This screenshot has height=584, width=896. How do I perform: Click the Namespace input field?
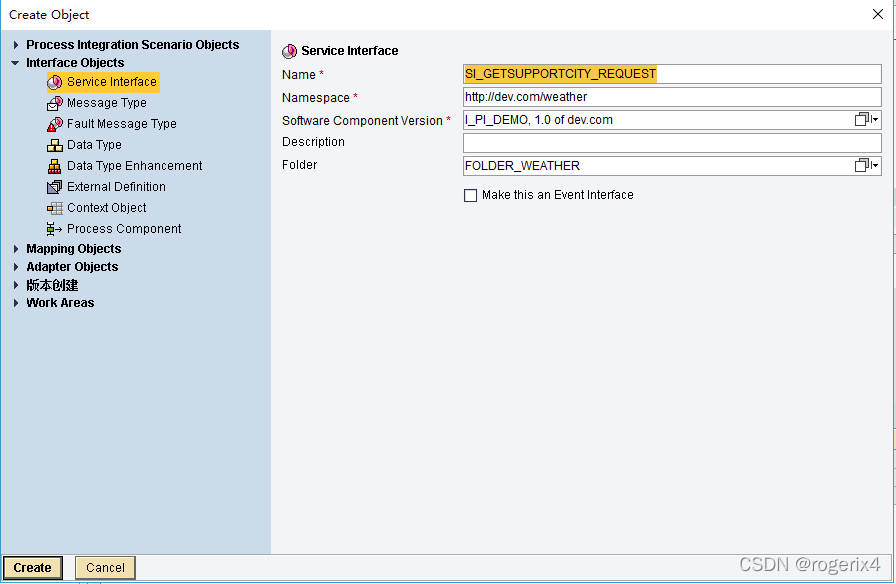point(671,97)
